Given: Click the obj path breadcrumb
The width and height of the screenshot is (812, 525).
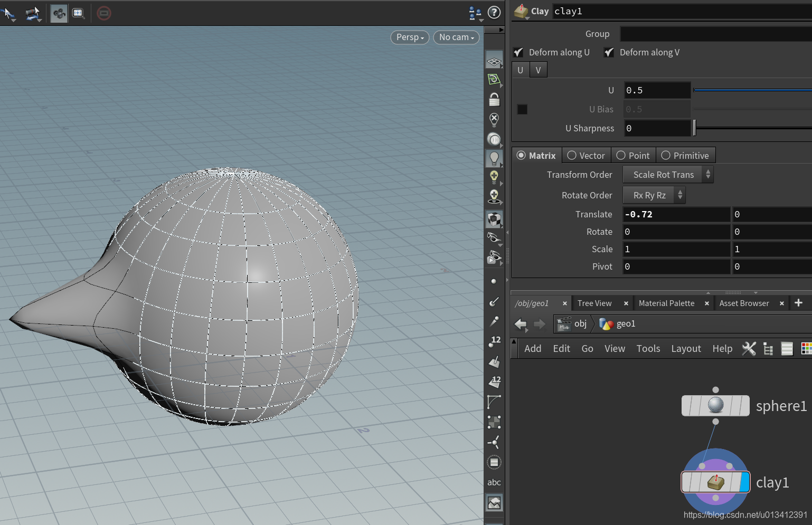Looking at the screenshot, I should point(573,323).
